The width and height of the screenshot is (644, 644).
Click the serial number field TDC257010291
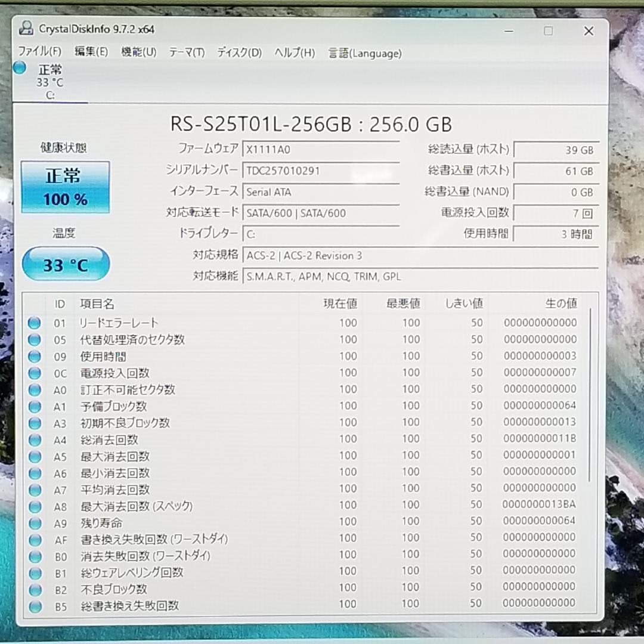coord(321,171)
